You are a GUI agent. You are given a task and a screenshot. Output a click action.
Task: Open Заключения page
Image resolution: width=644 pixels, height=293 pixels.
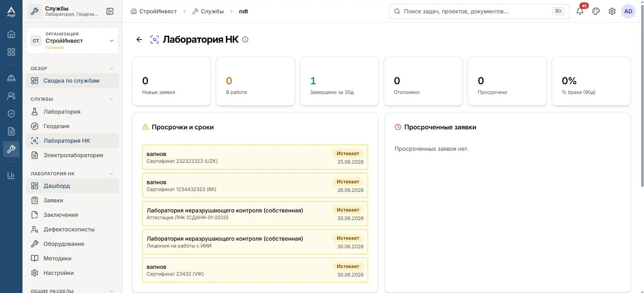pos(72,215)
